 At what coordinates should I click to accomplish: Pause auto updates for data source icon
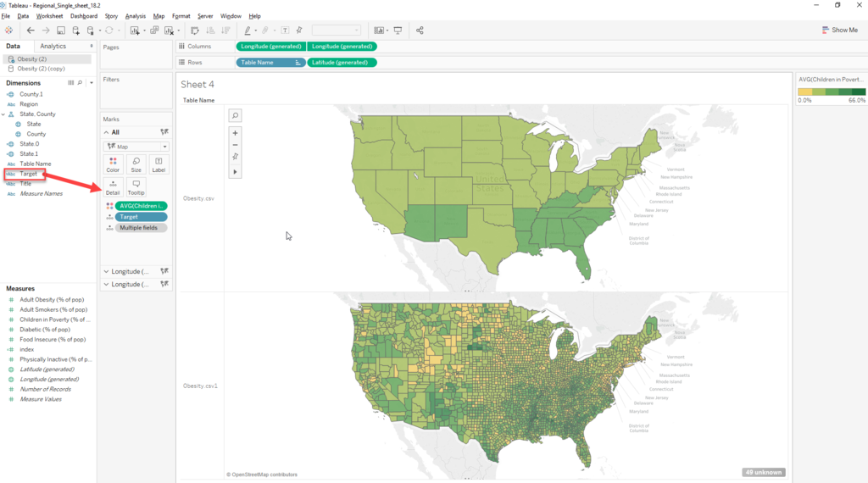click(x=91, y=31)
